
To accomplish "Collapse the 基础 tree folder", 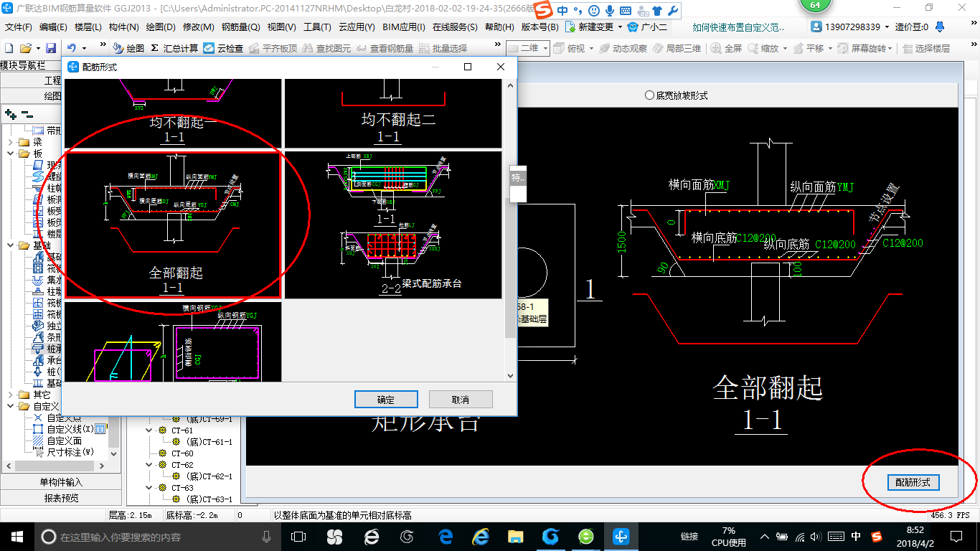I will point(10,245).
